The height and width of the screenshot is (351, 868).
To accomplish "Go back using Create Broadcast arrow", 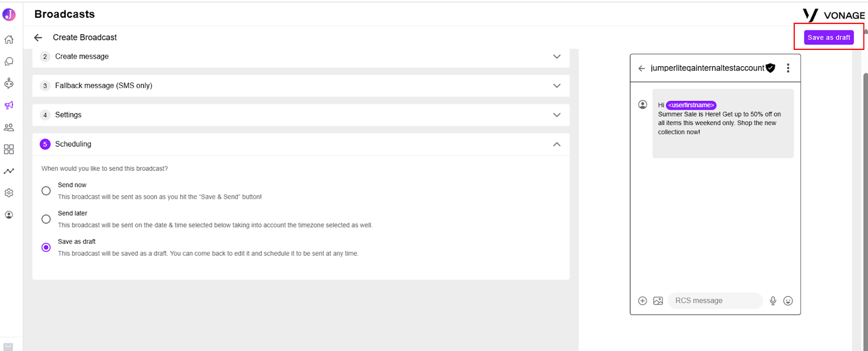I will (38, 37).
